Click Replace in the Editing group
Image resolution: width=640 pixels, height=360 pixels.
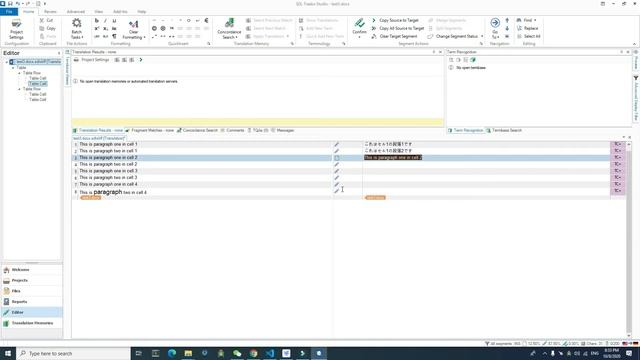pos(527,28)
